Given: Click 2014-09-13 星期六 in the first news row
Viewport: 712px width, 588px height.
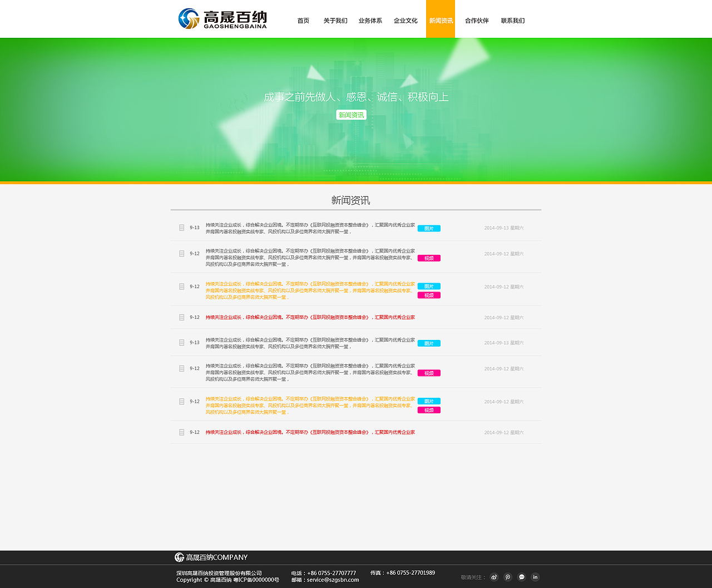Looking at the screenshot, I should [x=504, y=228].
